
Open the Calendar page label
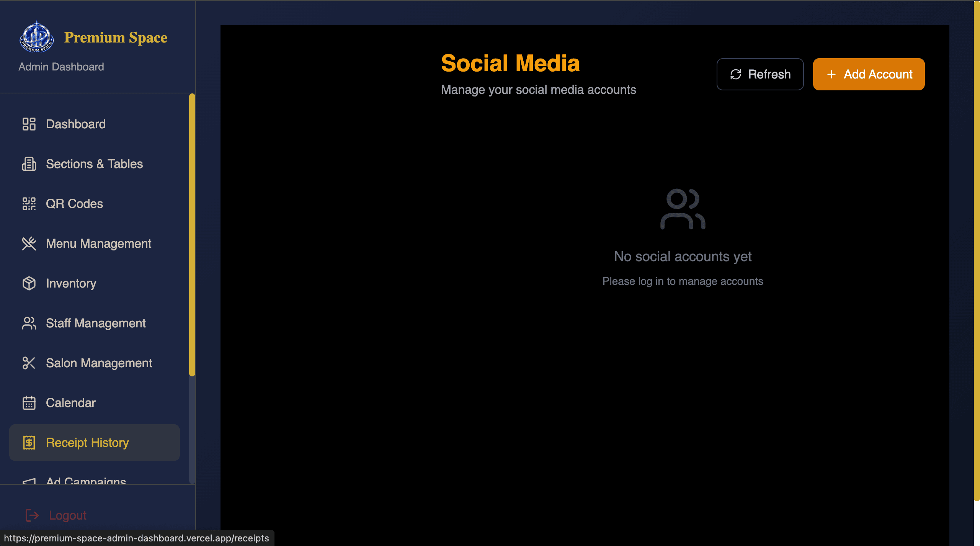(71, 403)
